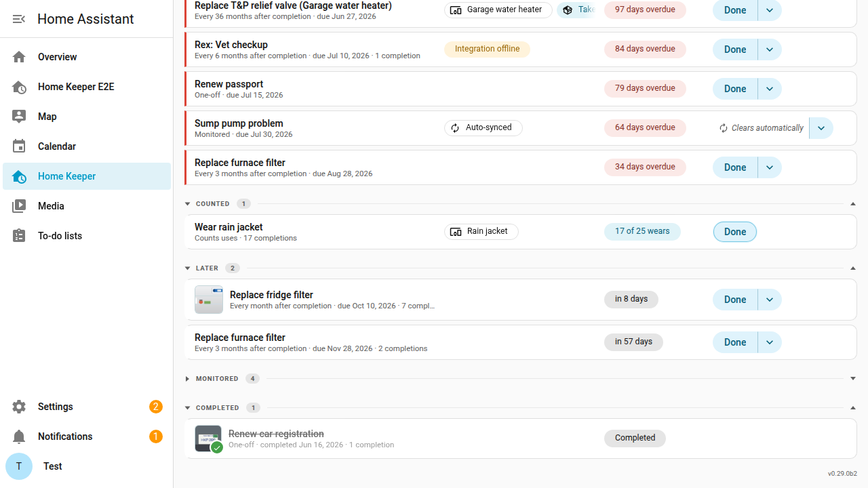Mark Replace fridge filter as Done
The image size is (868, 488).
pos(735,300)
